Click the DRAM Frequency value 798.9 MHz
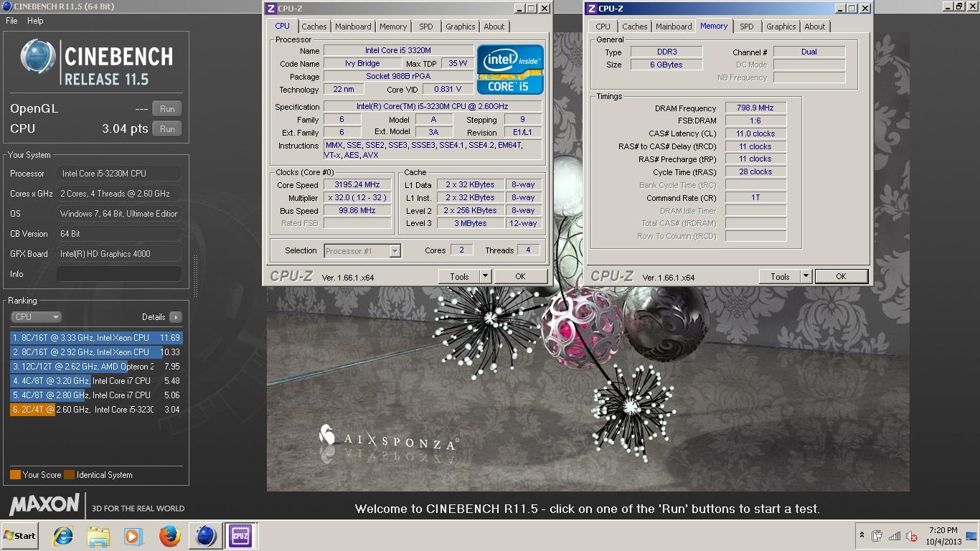 coord(755,108)
